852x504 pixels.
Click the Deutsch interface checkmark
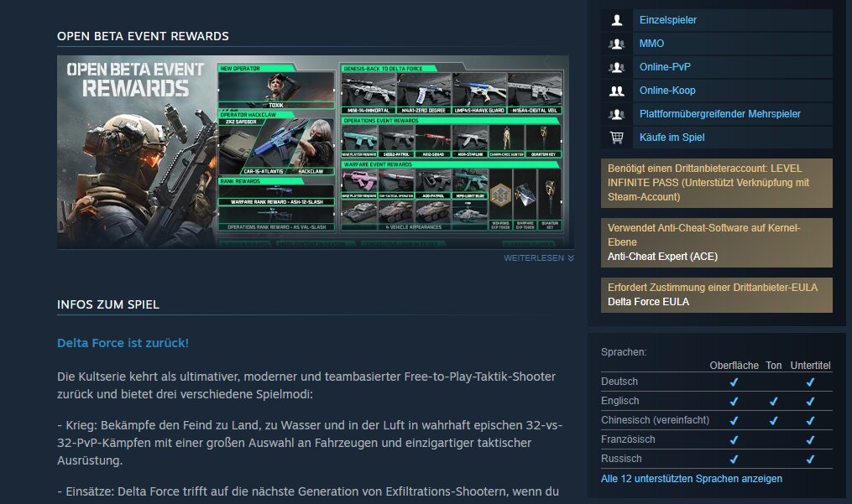[x=734, y=382]
